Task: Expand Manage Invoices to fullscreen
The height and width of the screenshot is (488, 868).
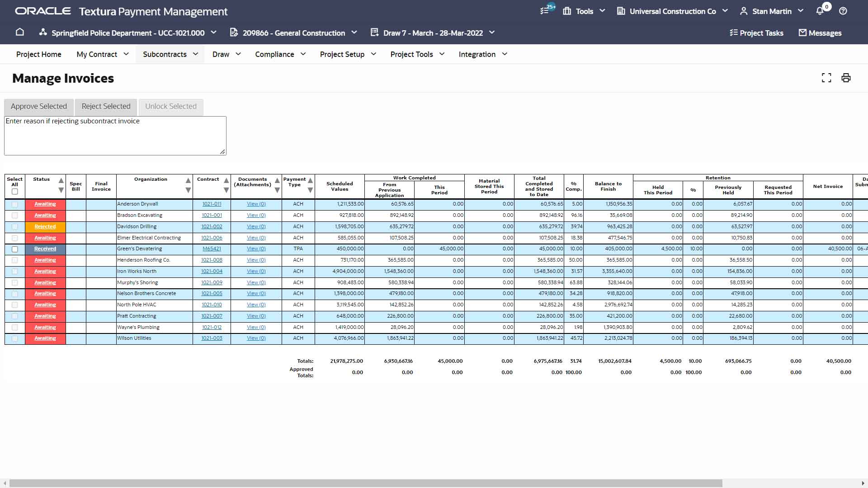Action: [826, 78]
